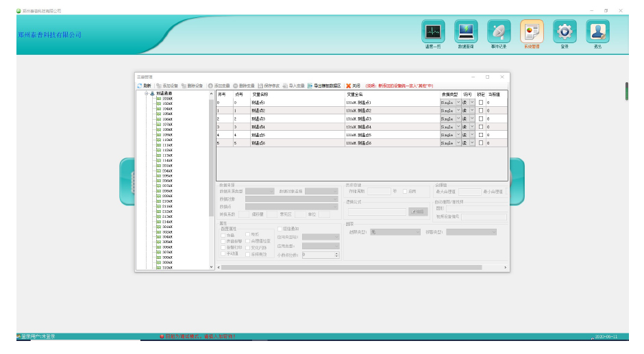
Task: Click the 保存修改 save floppy icon
Action: click(260, 86)
